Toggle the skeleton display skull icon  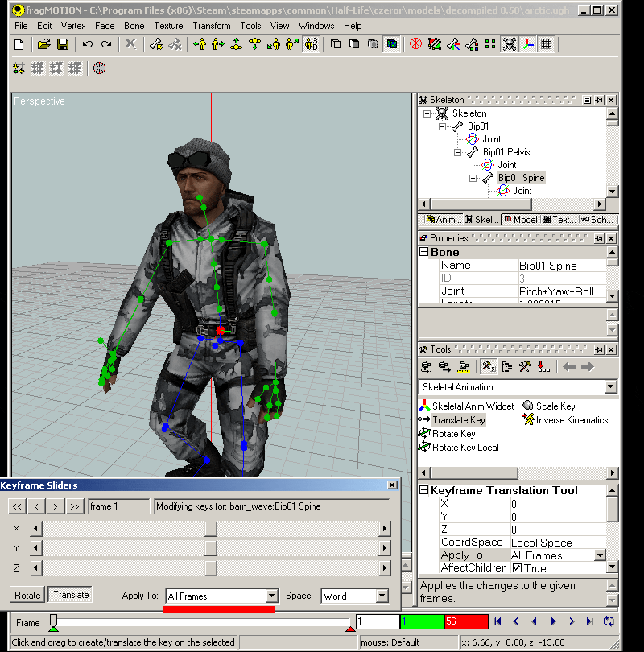tap(509, 44)
